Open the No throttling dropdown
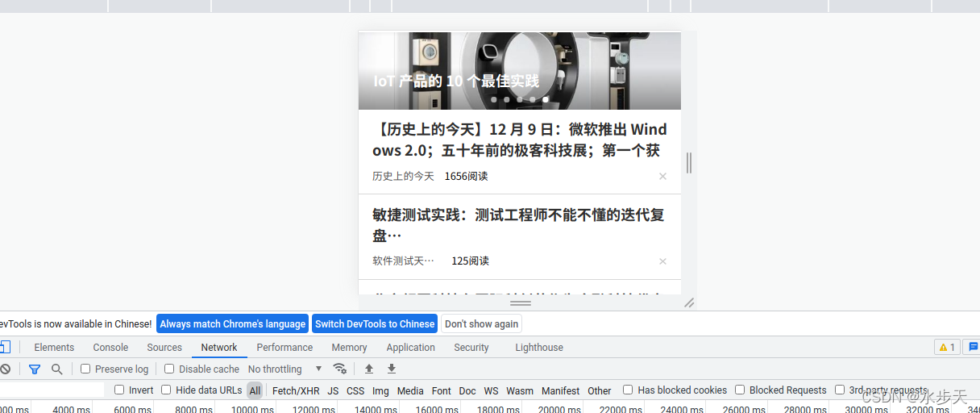 (x=285, y=369)
